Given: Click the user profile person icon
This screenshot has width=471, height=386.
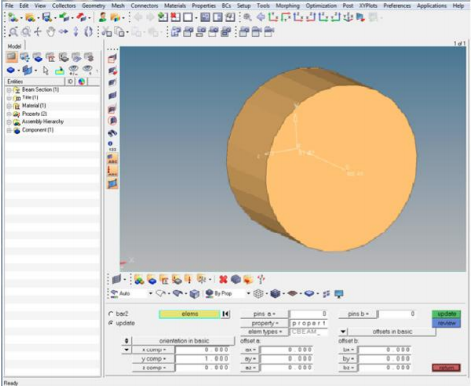Looking at the screenshot, I should pos(103,17).
